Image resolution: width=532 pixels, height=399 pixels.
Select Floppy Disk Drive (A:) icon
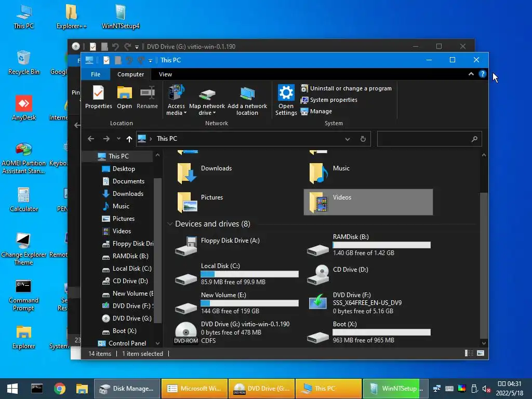coord(186,246)
